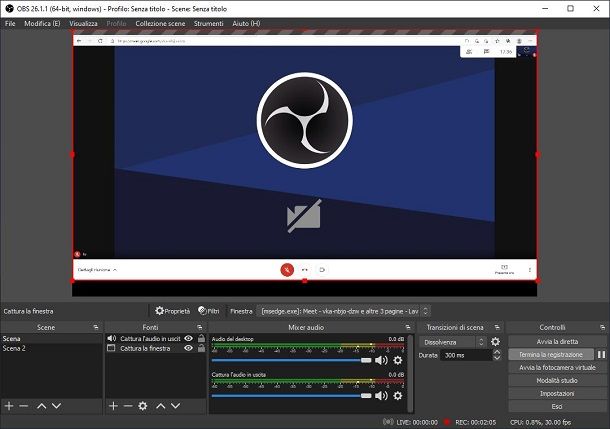Viewport: 610px width, 429px height.
Task: Click Avvia la fotocamera virtuale
Action: click(557, 368)
